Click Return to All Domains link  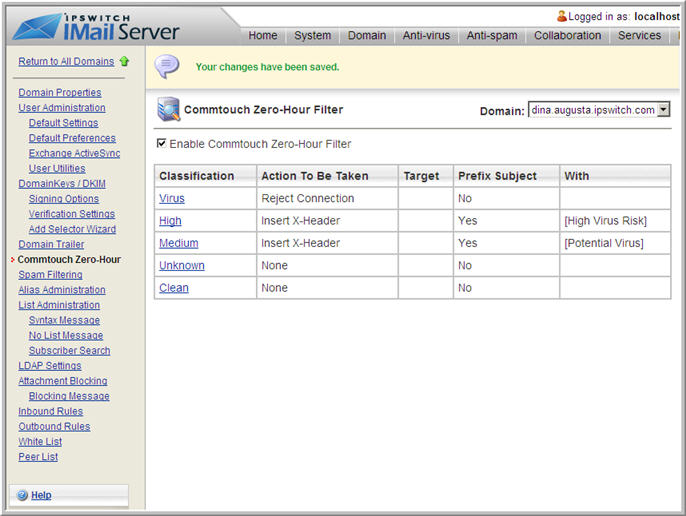click(x=66, y=61)
